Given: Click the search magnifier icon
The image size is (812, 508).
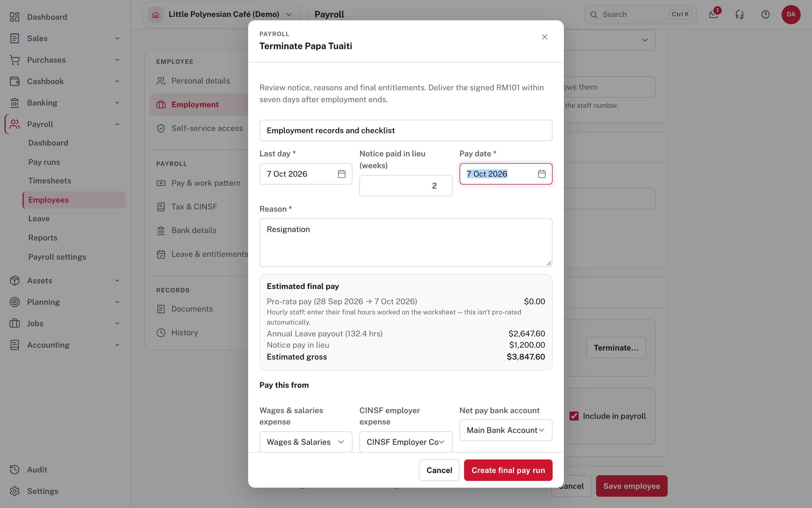Looking at the screenshot, I should tap(594, 15).
